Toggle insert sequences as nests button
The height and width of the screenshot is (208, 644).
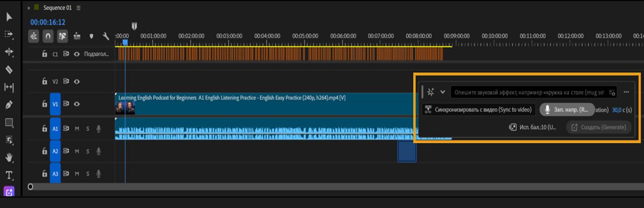[x=34, y=36]
